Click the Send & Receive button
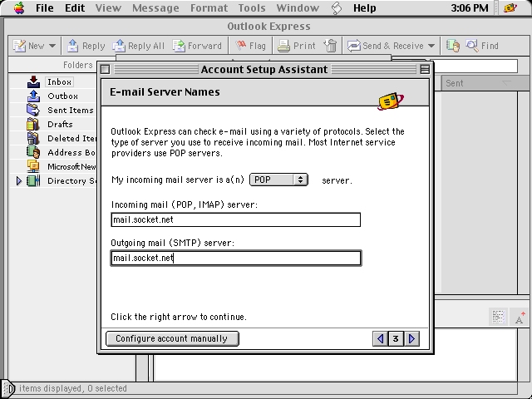 (386, 46)
